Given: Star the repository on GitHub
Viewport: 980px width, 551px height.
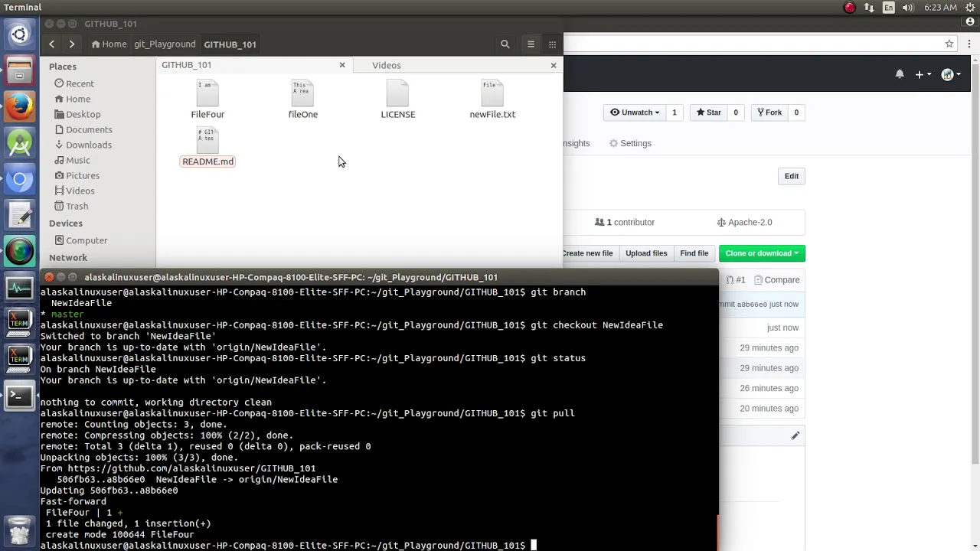Looking at the screenshot, I should click(708, 112).
